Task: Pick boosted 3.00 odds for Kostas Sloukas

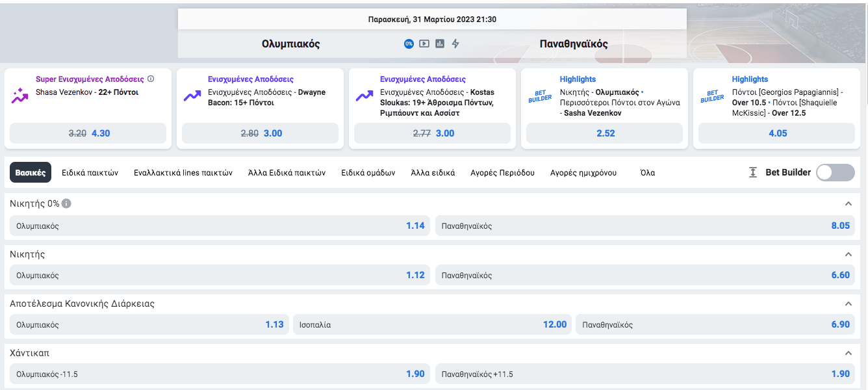Action: pyautogui.click(x=432, y=133)
